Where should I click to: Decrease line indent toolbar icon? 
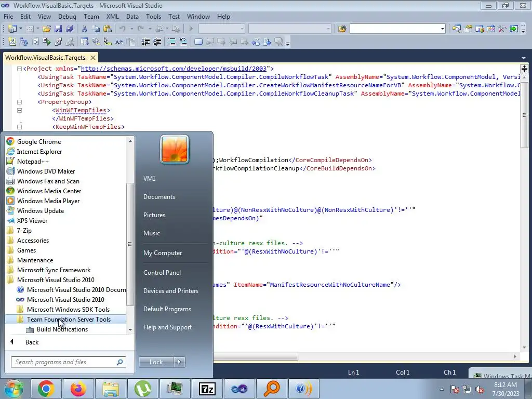(145, 42)
